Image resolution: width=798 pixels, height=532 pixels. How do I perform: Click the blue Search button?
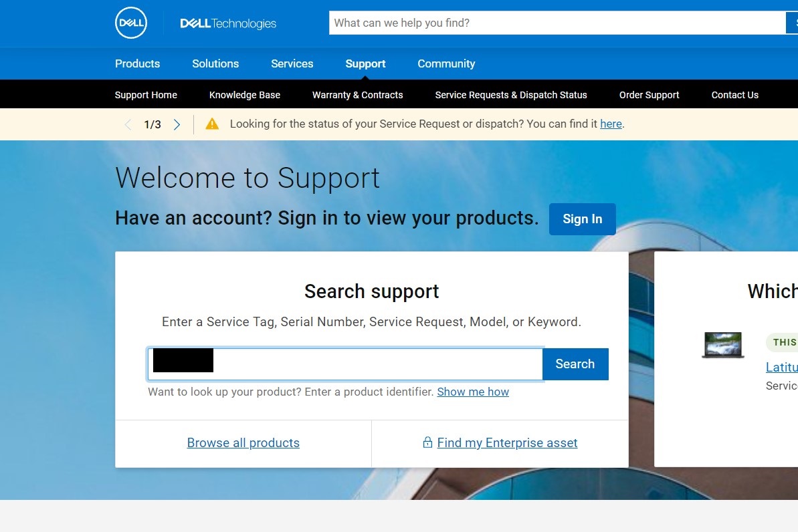[x=575, y=364]
